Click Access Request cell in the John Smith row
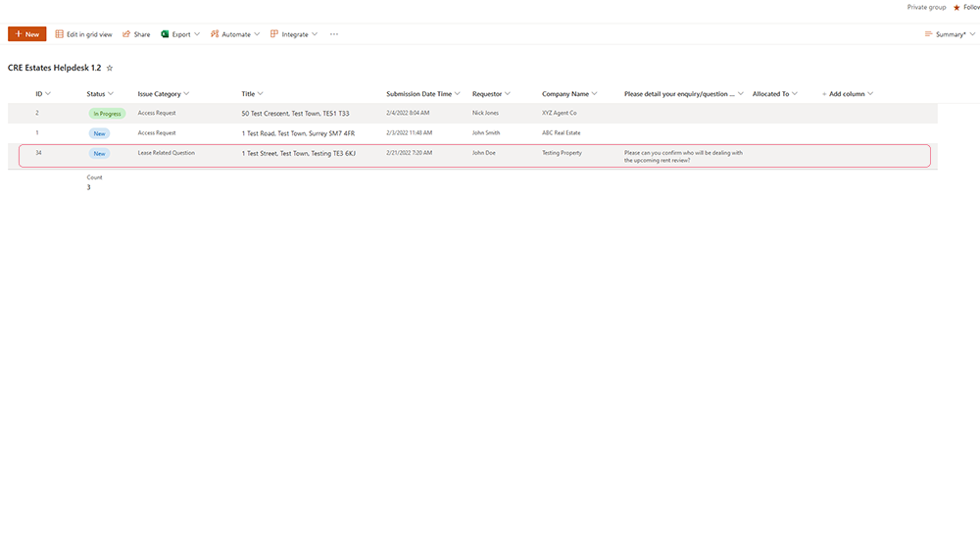 157,133
